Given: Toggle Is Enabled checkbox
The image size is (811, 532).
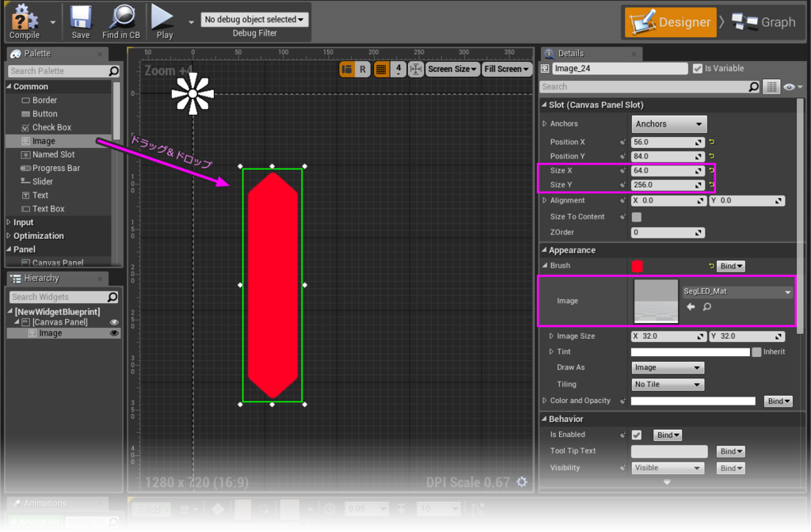Looking at the screenshot, I should coord(637,435).
